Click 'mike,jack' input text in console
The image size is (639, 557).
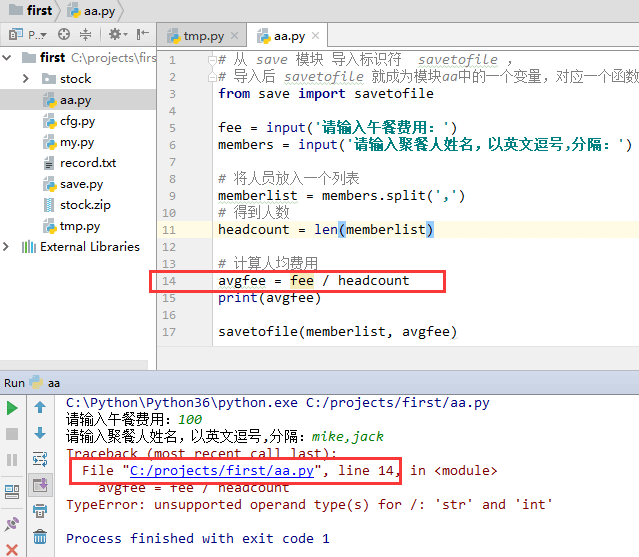pyautogui.click(x=348, y=437)
